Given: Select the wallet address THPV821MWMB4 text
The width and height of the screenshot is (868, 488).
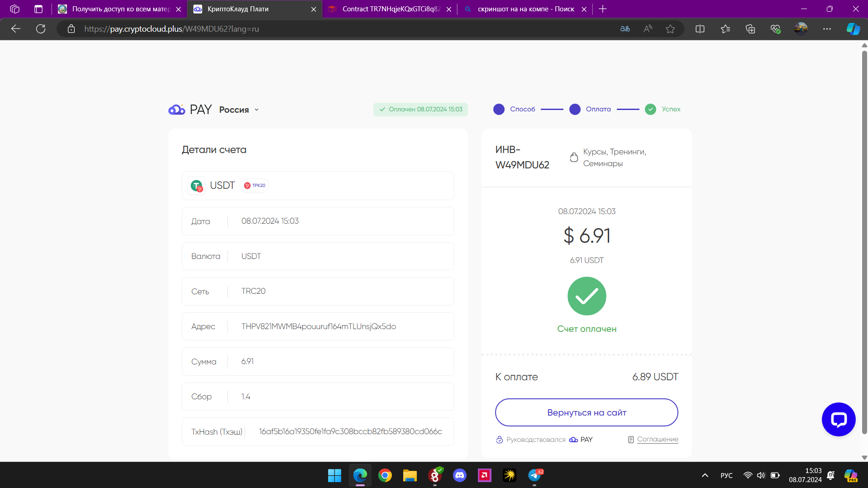Looking at the screenshot, I should point(319,326).
